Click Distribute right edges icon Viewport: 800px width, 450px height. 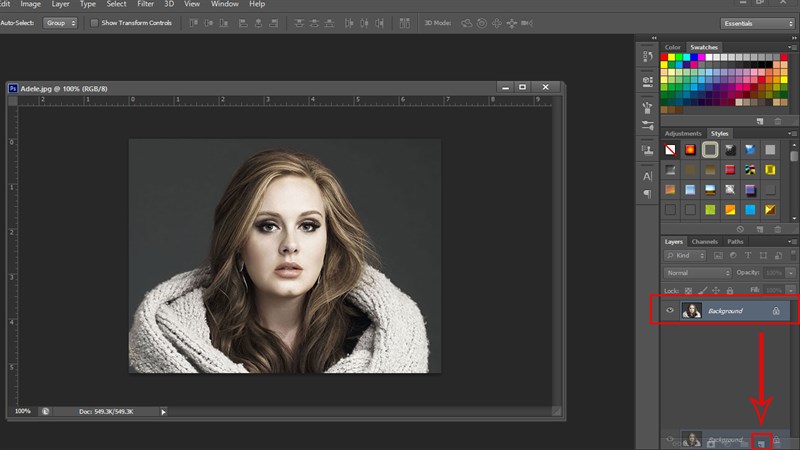coord(380,23)
